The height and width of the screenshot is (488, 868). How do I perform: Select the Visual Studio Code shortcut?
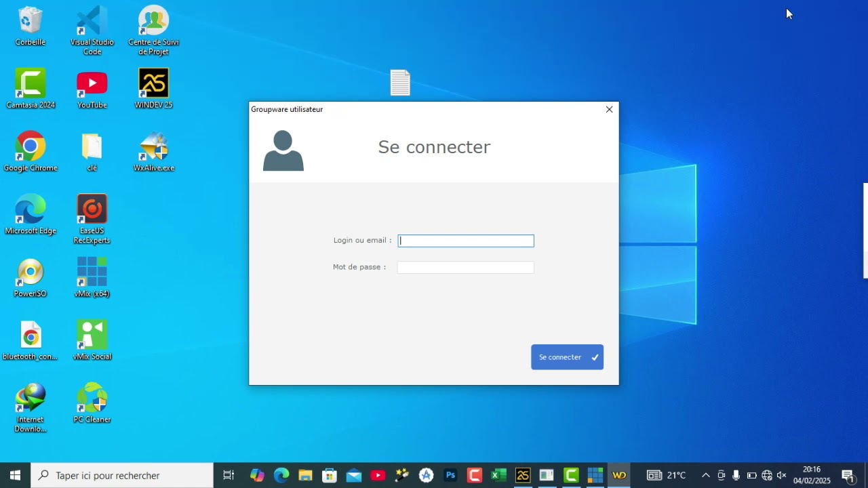92,30
